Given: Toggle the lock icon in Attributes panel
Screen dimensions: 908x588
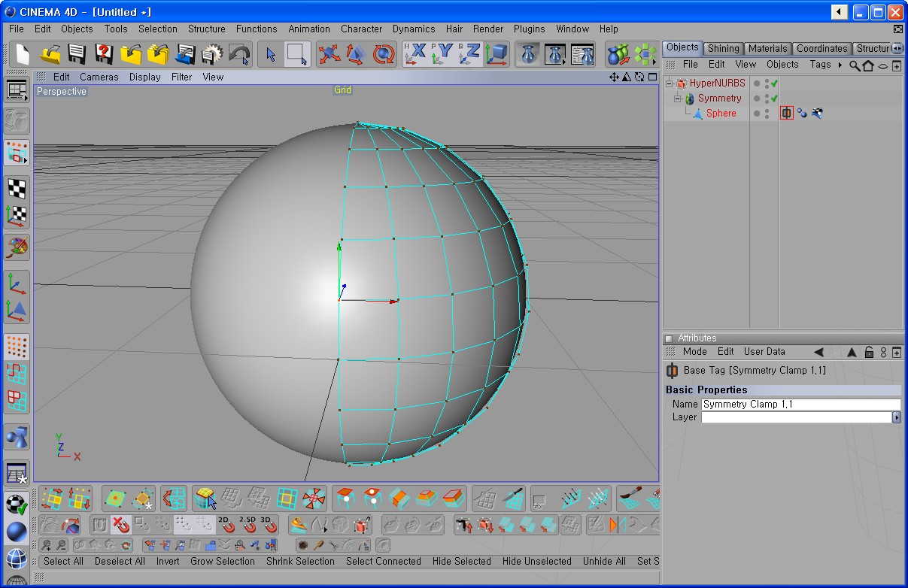Looking at the screenshot, I should tap(869, 352).
